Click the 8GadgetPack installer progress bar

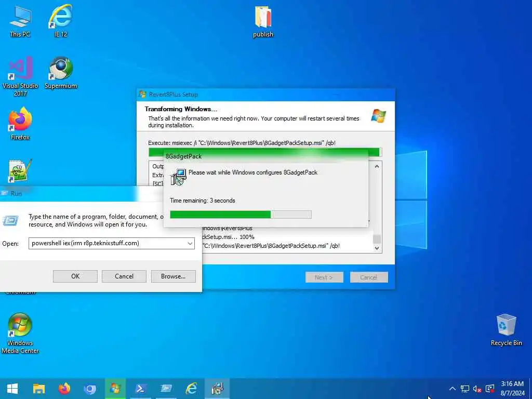coord(241,215)
